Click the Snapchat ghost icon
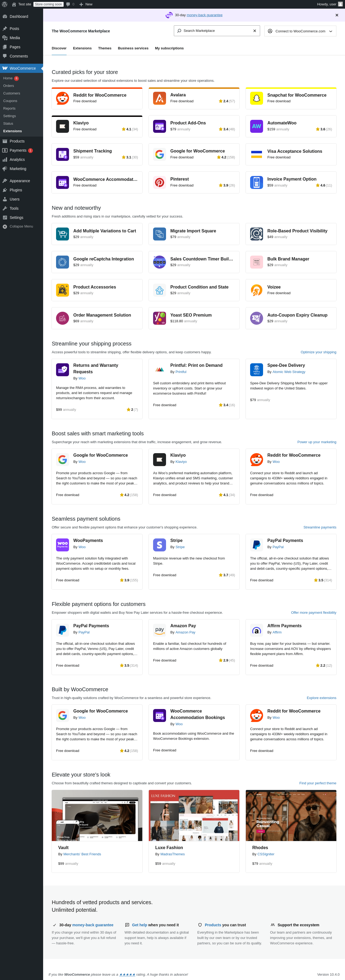The width and height of the screenshot is (345, 980). tap(257, 98)
